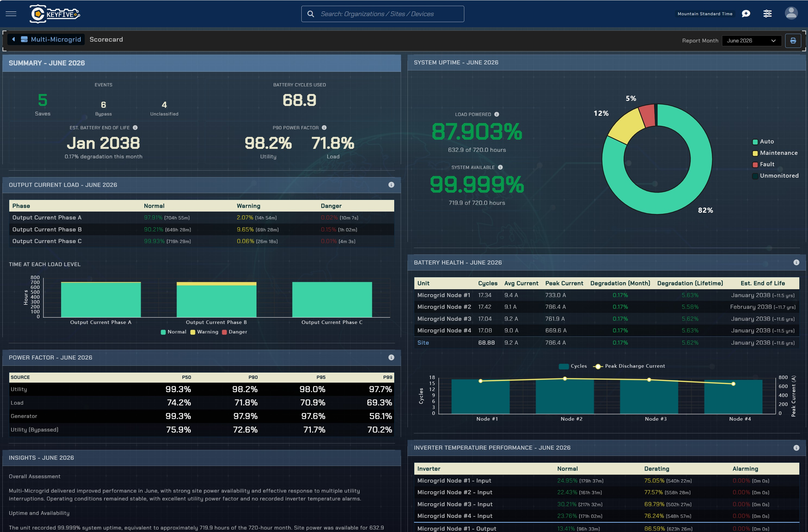Open the user profile avatar
Image resolution: width=808 pixels, height=532 pixels.
click(792, 13)
